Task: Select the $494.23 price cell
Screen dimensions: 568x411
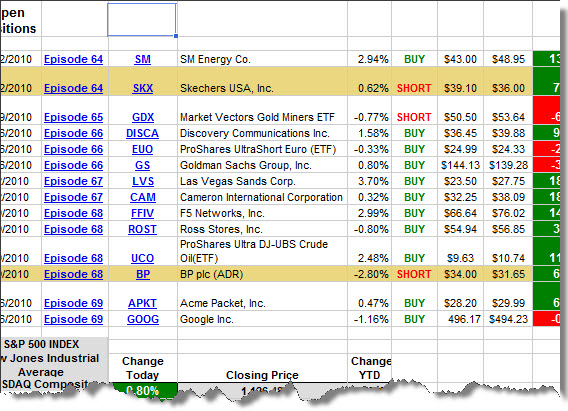Action: coord(508,319)
